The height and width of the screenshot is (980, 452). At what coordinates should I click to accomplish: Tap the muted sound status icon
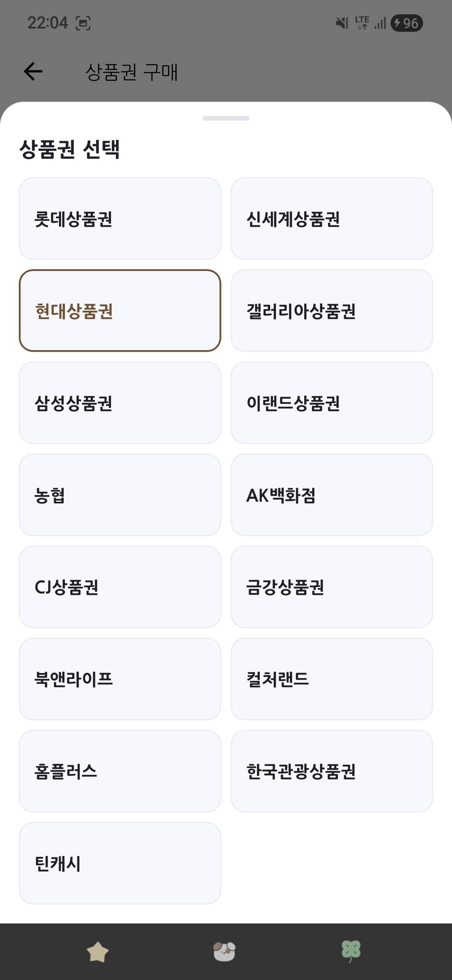[x=342, y=23]
